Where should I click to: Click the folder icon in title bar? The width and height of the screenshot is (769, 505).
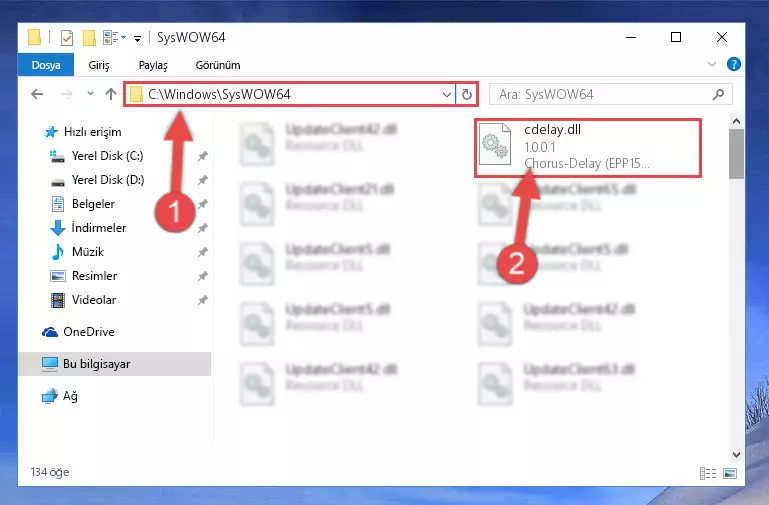[x=34, y=37]
